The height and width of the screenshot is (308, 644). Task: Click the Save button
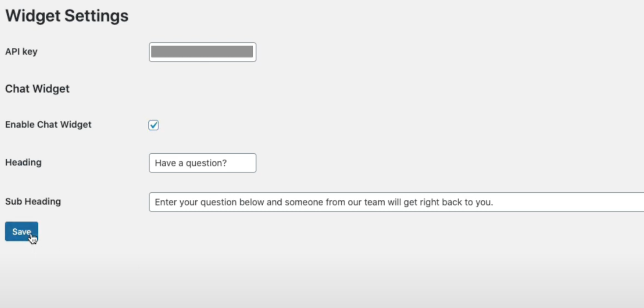pos(21,232)
